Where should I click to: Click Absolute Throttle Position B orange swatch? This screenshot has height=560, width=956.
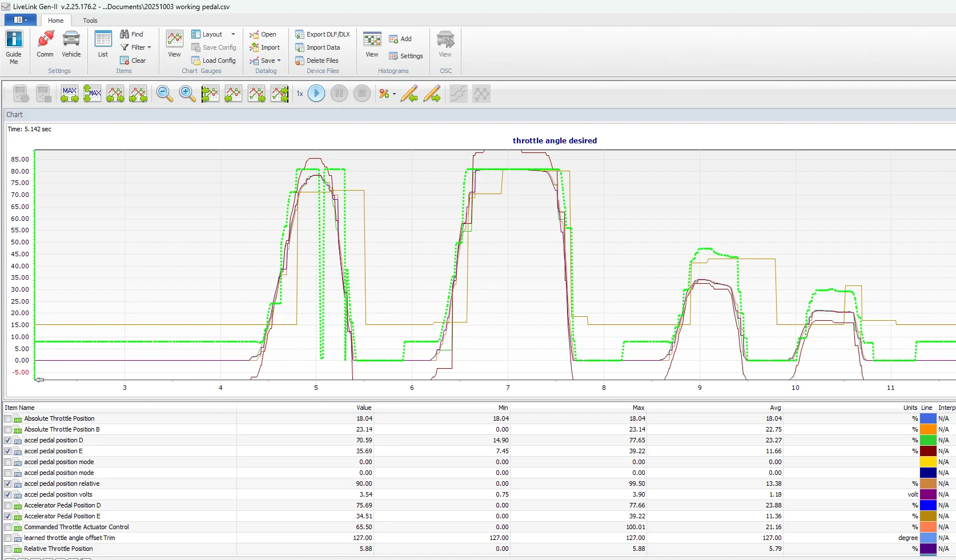tap(928, 429)
